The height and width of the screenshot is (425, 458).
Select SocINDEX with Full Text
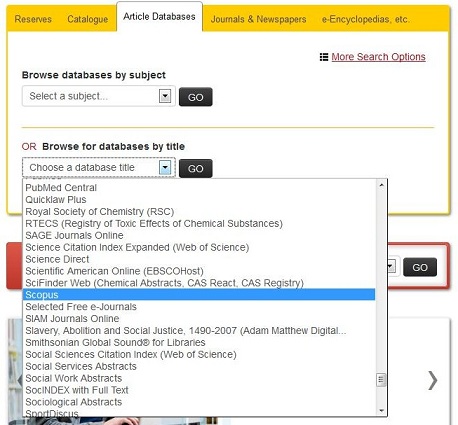pyautogui.click(x=199, y=390)
